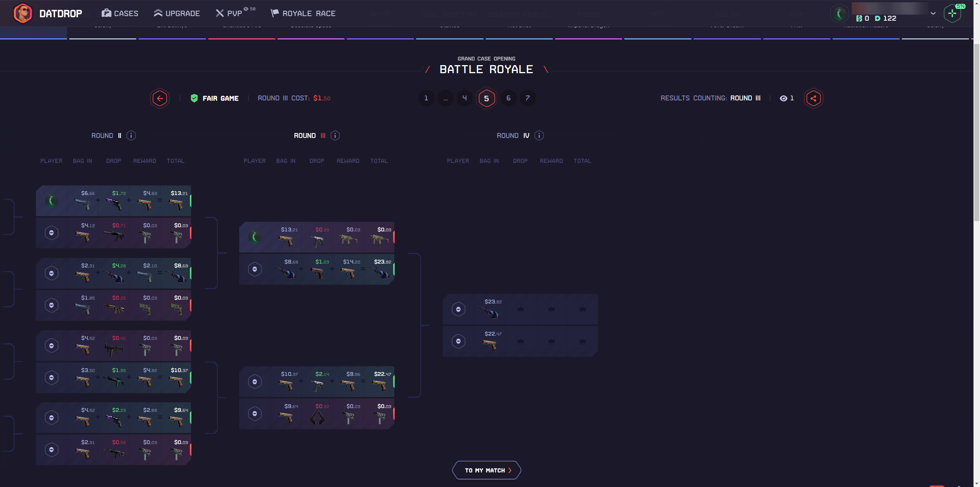Click the page vertical scrollbar
Image resolution: width=980 pixels, height=487 pixels.
pyautogui.click(x=977, y=132)
